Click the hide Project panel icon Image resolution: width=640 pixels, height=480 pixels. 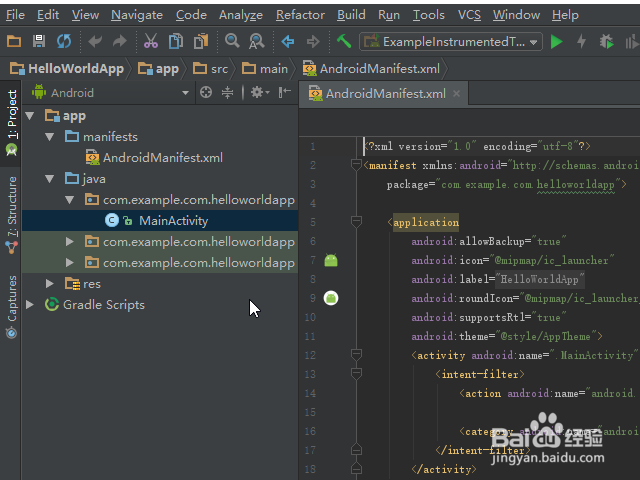pos(285,93)
